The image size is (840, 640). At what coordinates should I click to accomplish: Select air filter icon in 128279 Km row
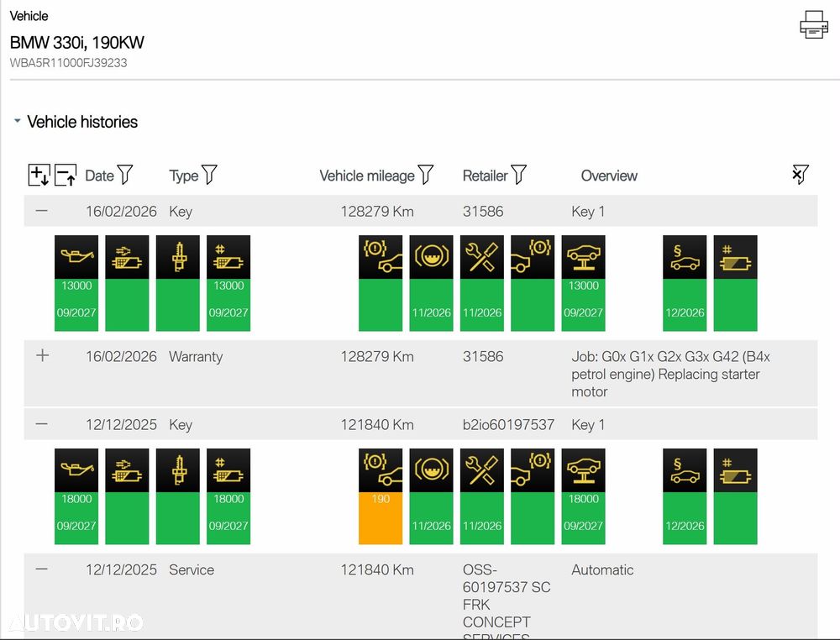click(x=127, y=257)
